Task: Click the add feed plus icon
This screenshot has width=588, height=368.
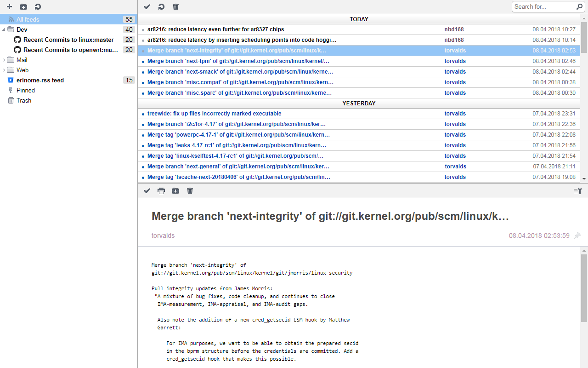Action: [x=9, y=6]
